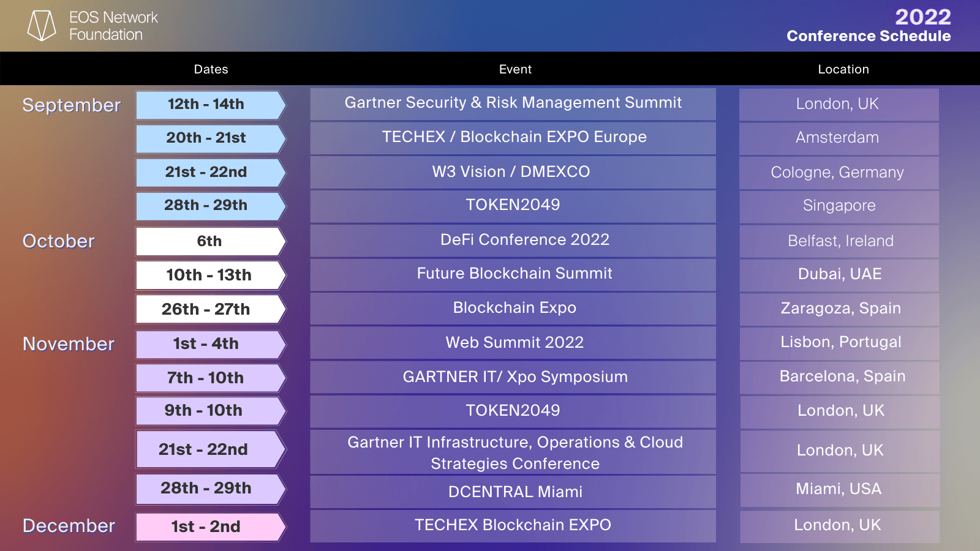980x551 pixels.
Task: Open the Gartner Security & Risk Management Summit event
Action: coord(513,103)
